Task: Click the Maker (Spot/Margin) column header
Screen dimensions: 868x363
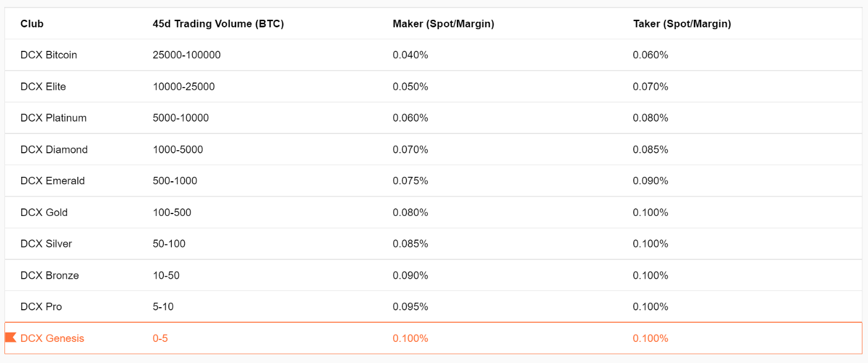Action: tap(443, 24)
